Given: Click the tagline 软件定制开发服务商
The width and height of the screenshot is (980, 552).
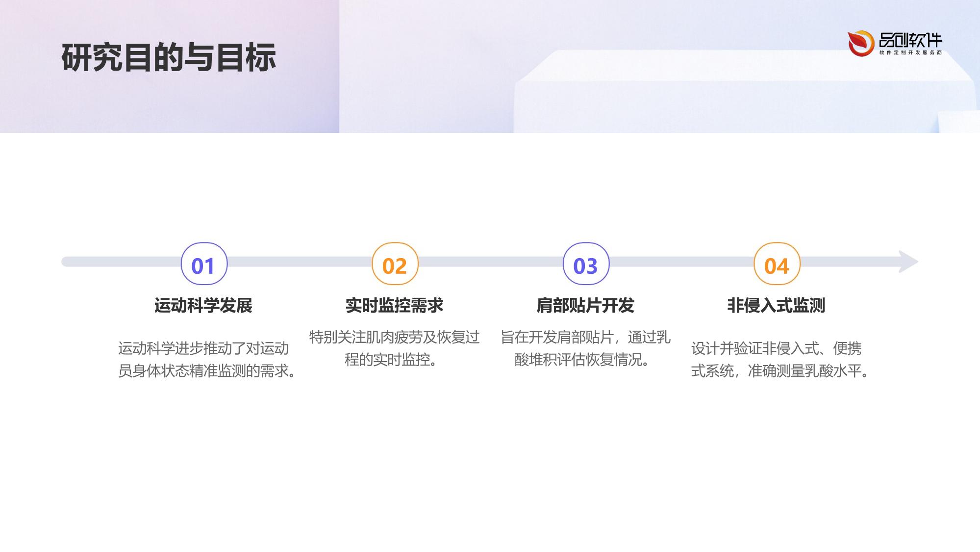Looking at the screenshot, I should 910,53.
